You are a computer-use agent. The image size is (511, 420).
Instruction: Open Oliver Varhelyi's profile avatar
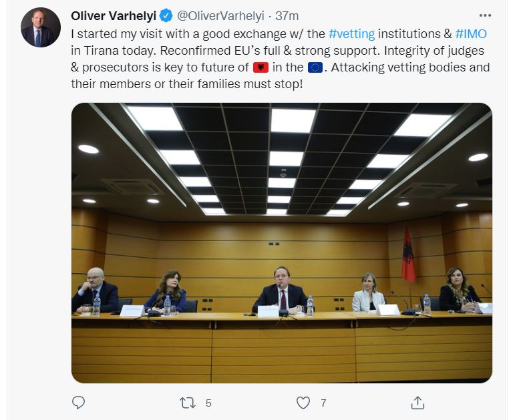click(x=41, y=27)
